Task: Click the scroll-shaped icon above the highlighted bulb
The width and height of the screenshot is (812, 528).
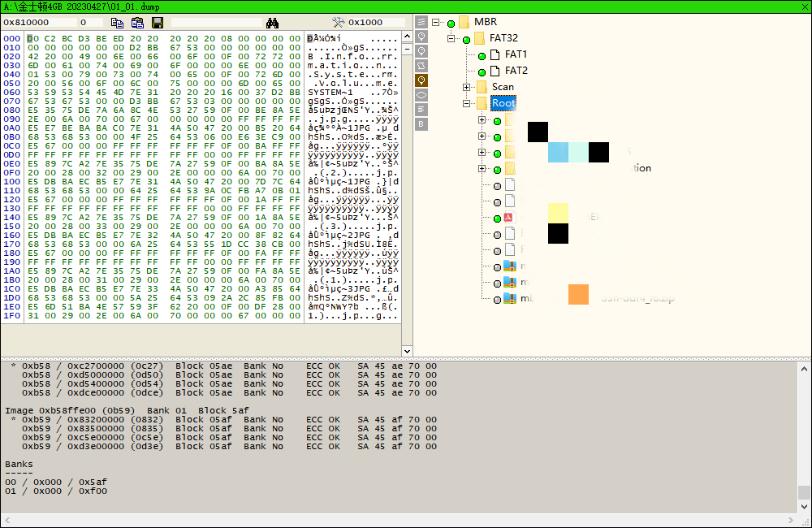Action: coord(421,66)
